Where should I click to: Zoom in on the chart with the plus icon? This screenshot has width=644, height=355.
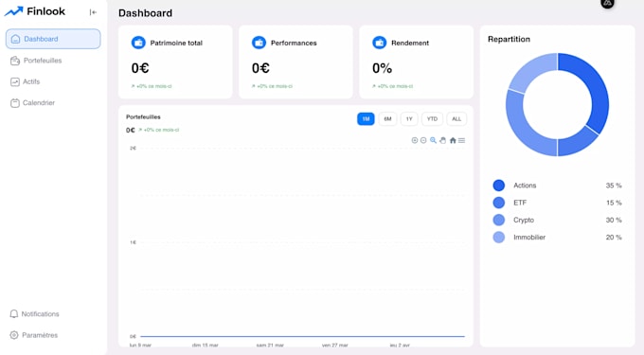pyautogui.click(x=415, y=140)
